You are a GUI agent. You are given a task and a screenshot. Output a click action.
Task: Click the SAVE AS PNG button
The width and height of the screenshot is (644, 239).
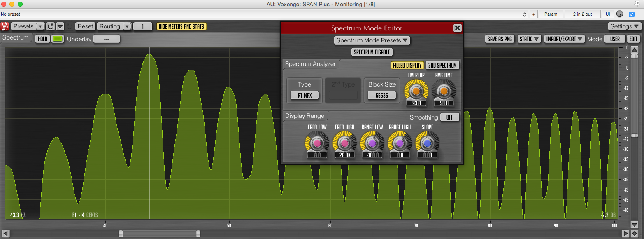point(500,39)
